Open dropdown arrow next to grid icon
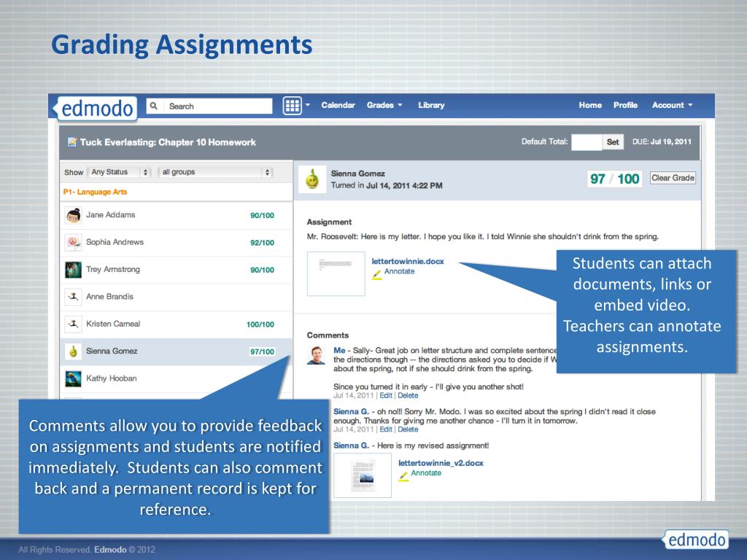 [308, 105]
